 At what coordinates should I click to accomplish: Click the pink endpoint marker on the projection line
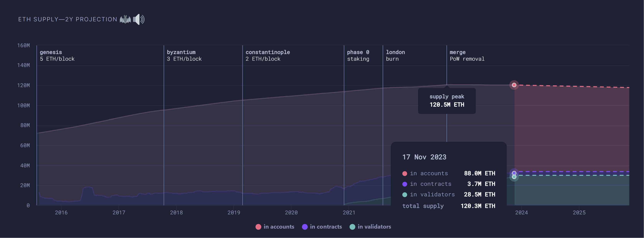click(514, 85)
